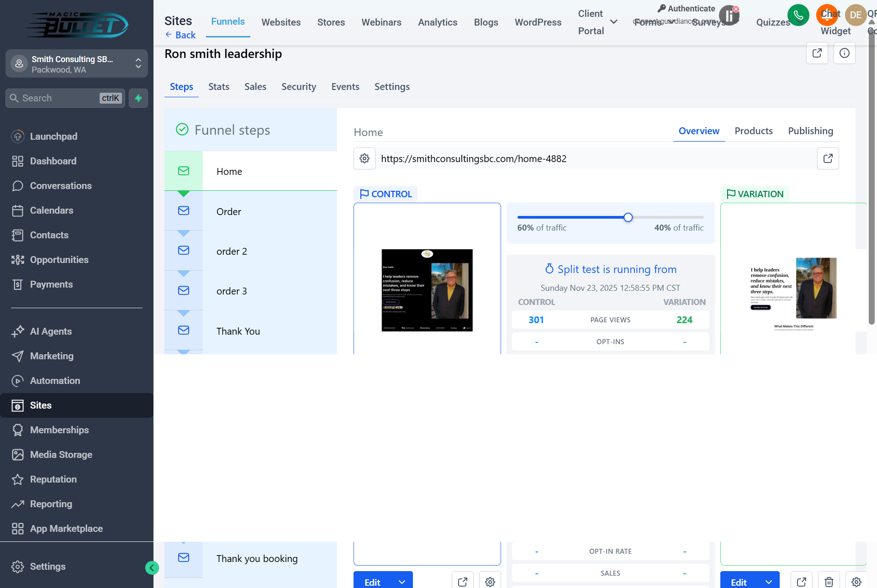Open control page settings gear near Edit

tap(490, 582)
